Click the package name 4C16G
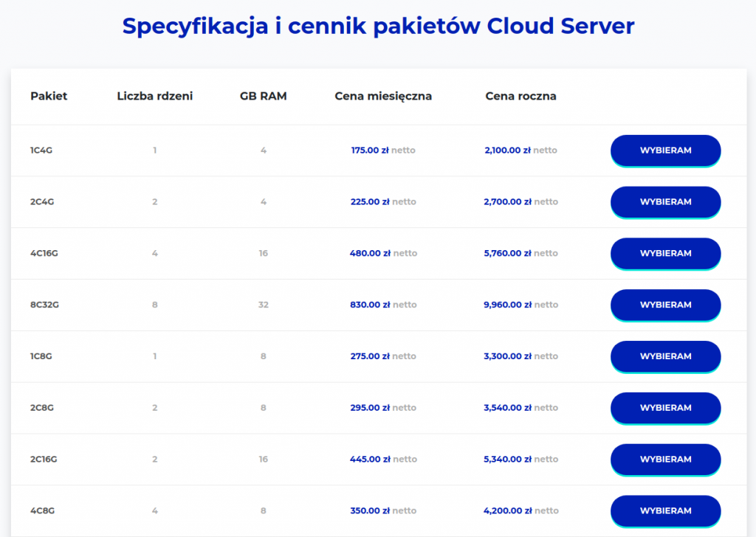The image size is (756, 537). coord(44,253)
